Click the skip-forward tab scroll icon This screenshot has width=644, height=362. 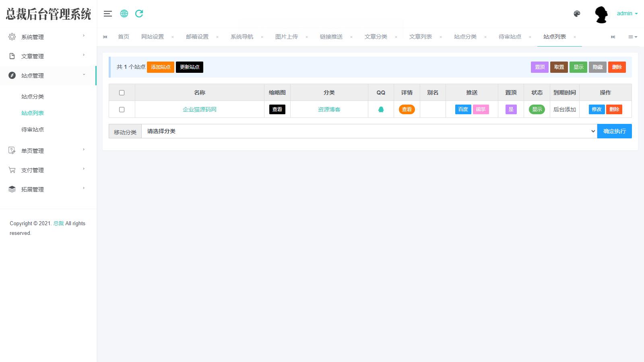pyautogui.click(x=613, y=37)
